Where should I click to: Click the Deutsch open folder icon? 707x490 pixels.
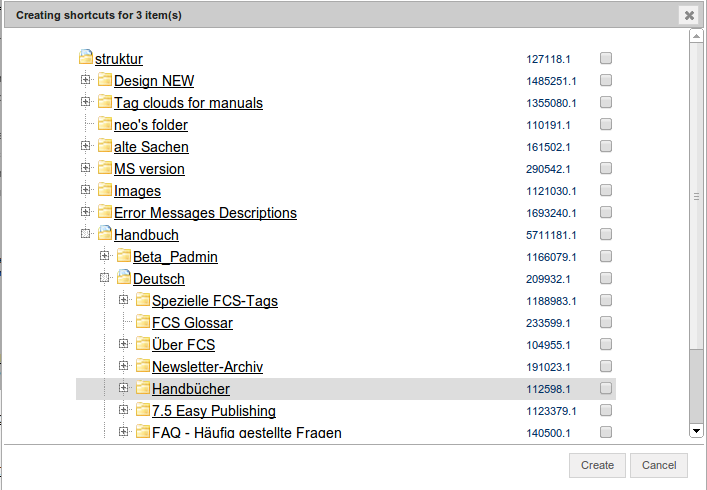coord(124,278)
